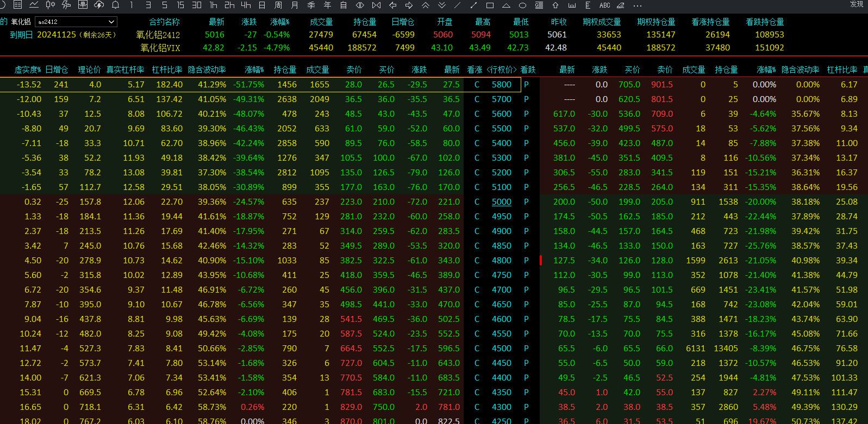Click the double chevron up icon
Viewport: 868px width, 424px height.
click(425, 5)
